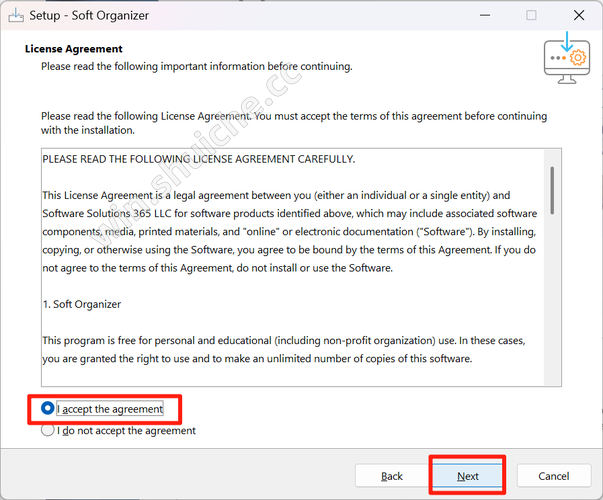The width and height of the screenshot is (603, 500).
Task: Click the Setup installer icon in title bar
Action: pyautogui.click(x=16, y=15)
